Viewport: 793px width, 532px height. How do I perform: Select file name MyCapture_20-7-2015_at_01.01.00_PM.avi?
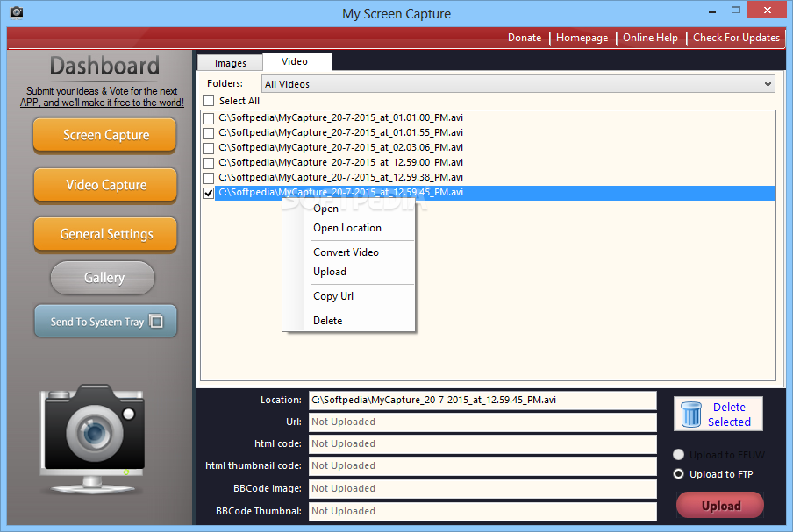coord(341,117)
